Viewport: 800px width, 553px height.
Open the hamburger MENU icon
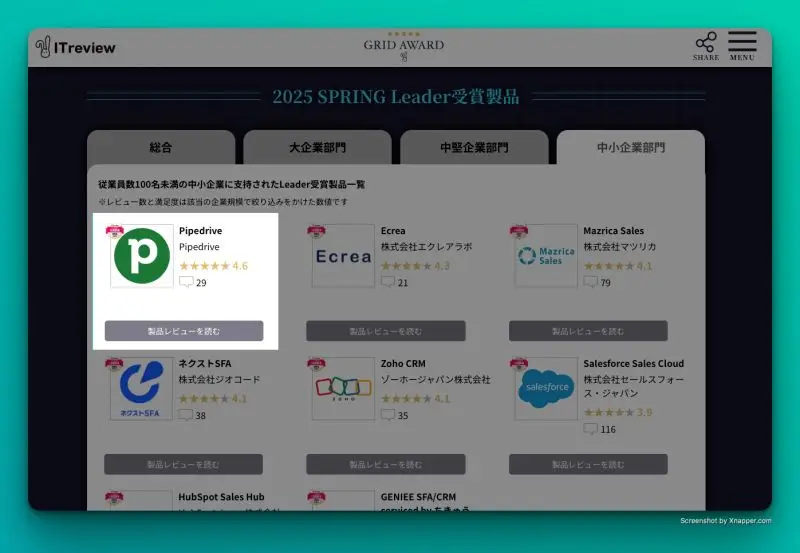click(742, 46)
